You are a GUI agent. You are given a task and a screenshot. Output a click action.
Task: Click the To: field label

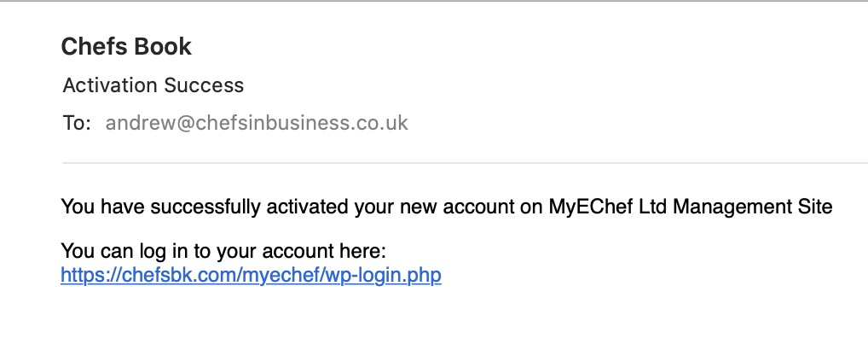click(x=77, y=123)
